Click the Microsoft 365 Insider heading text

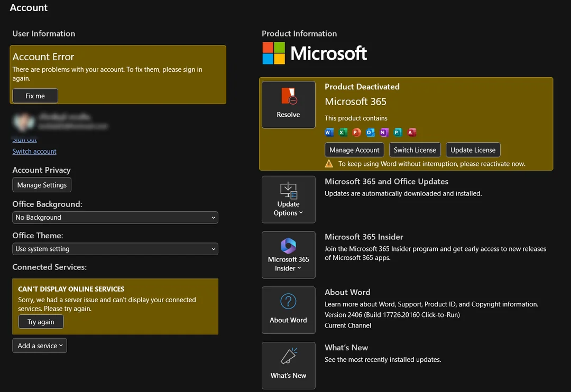[x=364, y=237]
